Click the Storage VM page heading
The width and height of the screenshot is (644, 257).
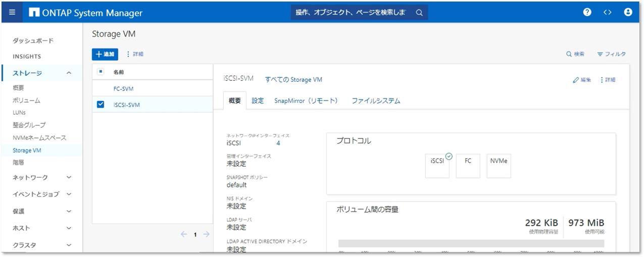pyautogui.click(x=114, y=34)
